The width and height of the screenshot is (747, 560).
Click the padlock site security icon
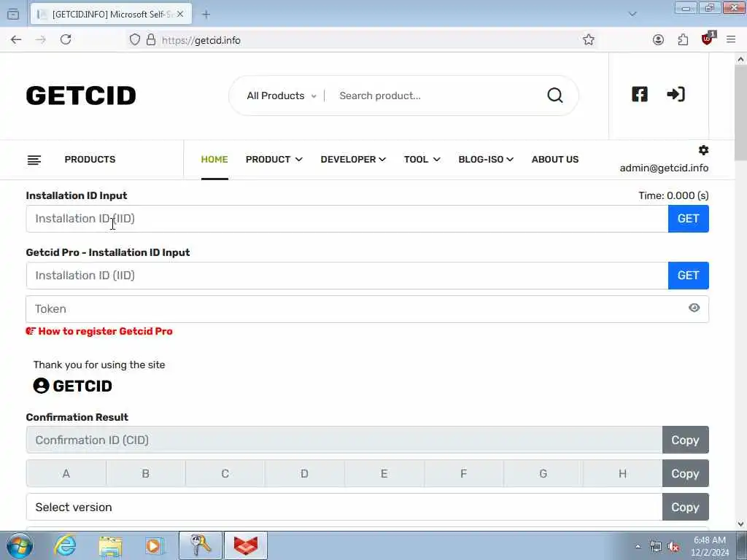click(x=151, y=39)
